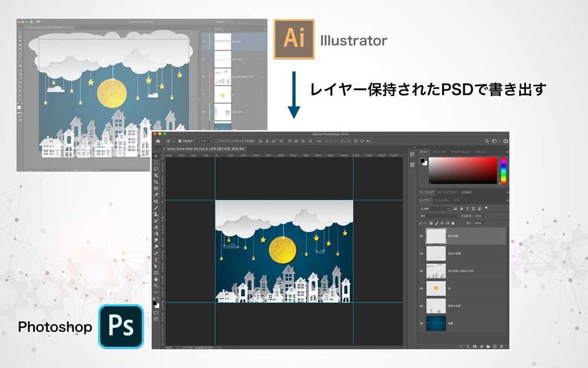The width and height of the screenshot is (588, 368).
Task: Select the Hand tool
Action: point(156,279)
